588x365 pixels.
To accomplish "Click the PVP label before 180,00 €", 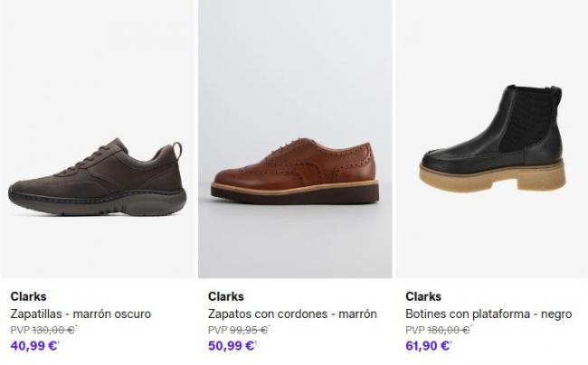I will click(x=415, y=329).
